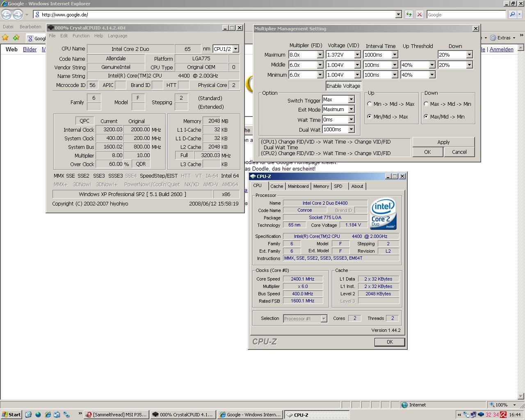Switch to the Mainboard tab in CPU-Z

298,186
